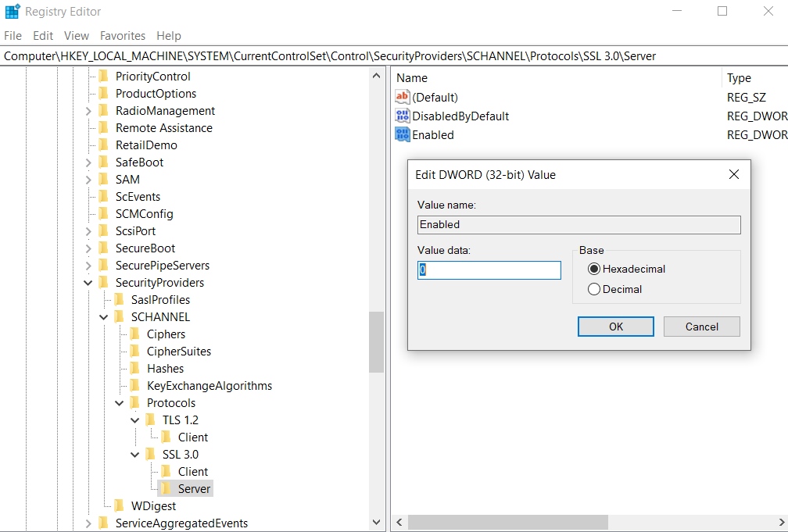Collapse the Protocols key
788x532 pixels.
[x=120, y=403]
